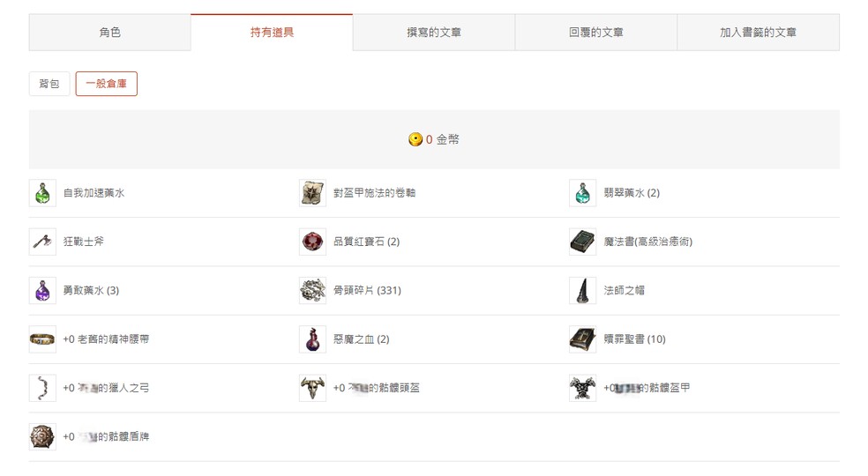Click the green 自我加速藥水 potion icon
The height and width of the screenshot is (476, 868).
point(42,193)
